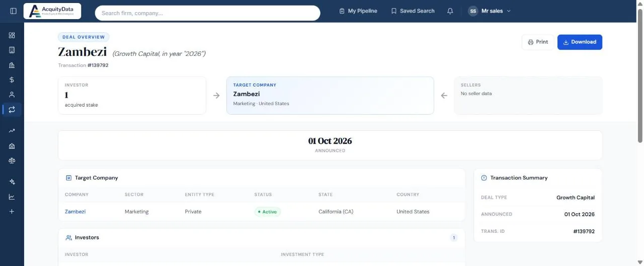Click the SS user avatar

tap(473, 11)
